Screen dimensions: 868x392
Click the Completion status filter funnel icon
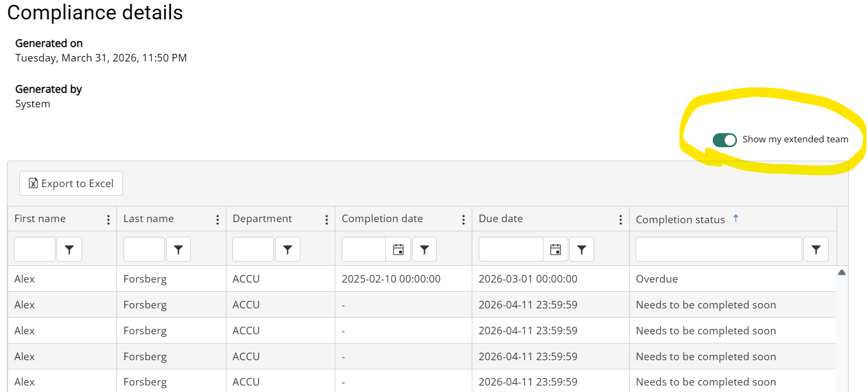tap(816, 249)
